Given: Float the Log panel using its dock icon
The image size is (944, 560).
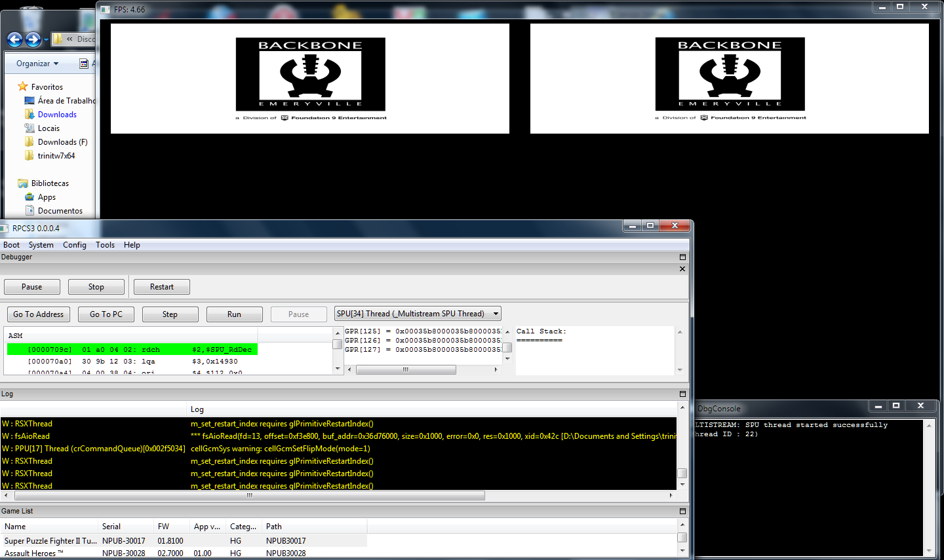Looking at the screenshot, I should [x=682, y=394].
